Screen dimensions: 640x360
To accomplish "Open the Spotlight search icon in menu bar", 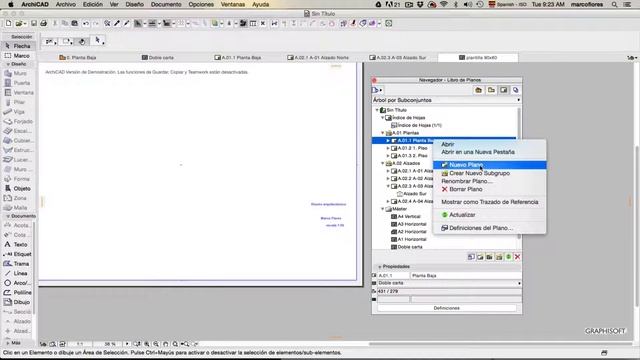I will coord(614,4).
